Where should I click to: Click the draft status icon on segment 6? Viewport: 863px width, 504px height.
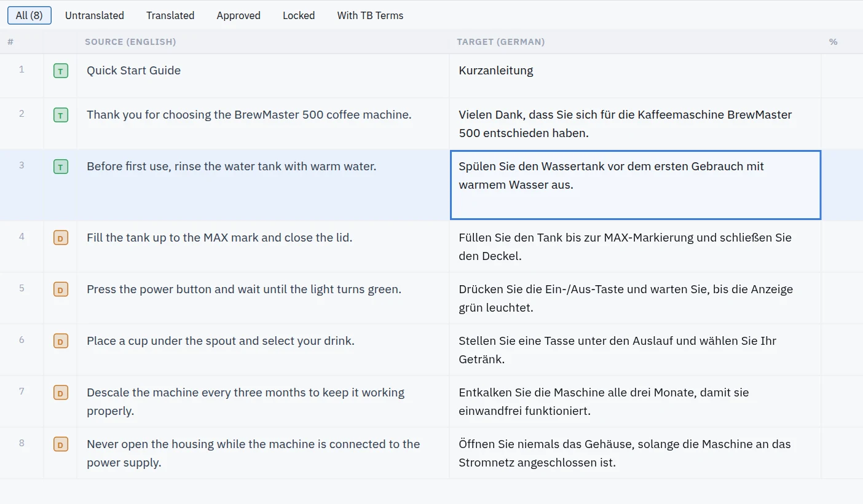point(60,341)
